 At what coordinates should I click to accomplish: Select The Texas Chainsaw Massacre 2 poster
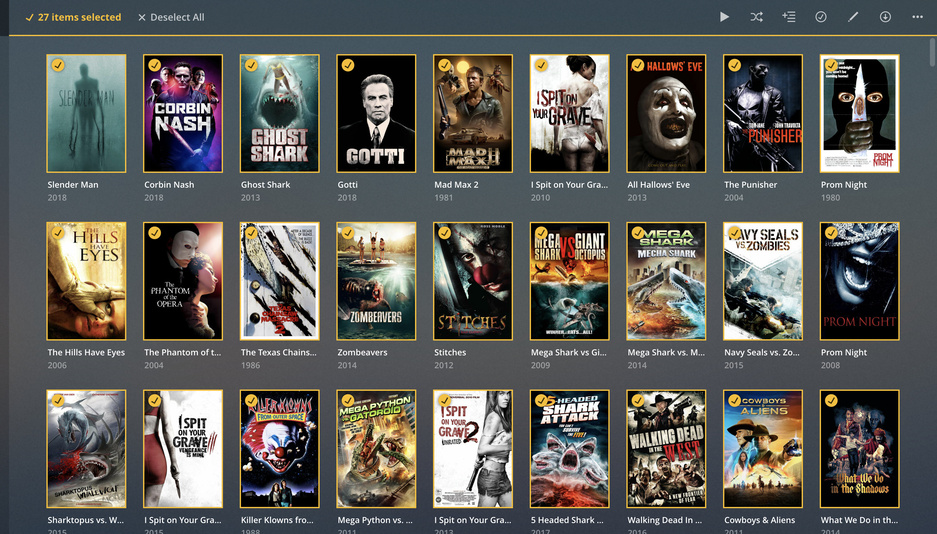pos(280,281)
